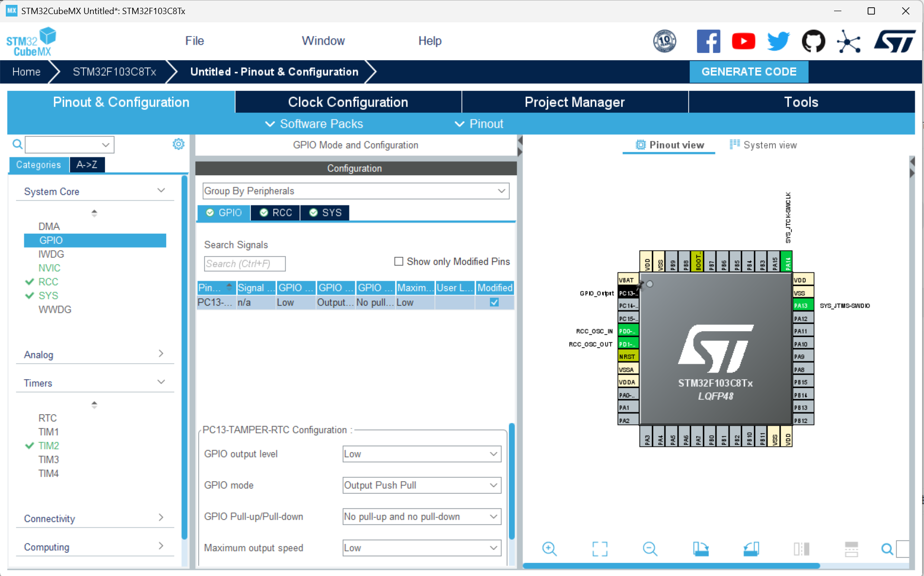The height and width of the screenshot is (576, 924).
Task: Switch to the A->Z peripheral list tab
Action: pos(87,165)
